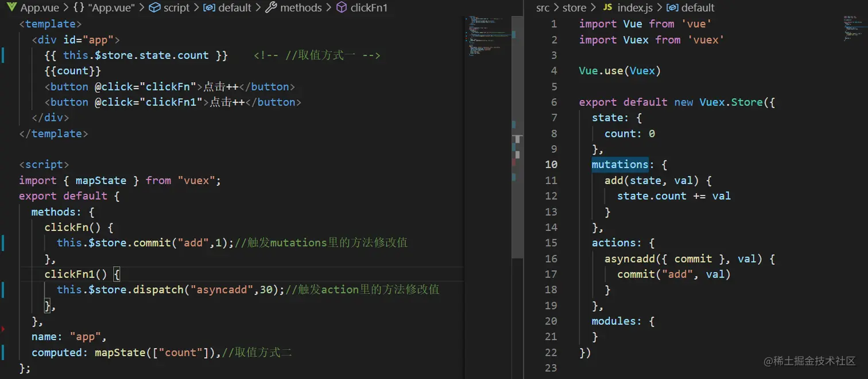Open the App.vue breadcrumb file entry
Image resolution: width=868 pixels, height=379 pixels.
point(40,7)
